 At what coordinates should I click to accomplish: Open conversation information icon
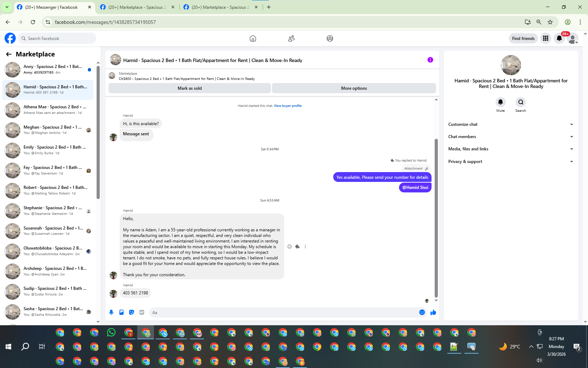[430, 60]
